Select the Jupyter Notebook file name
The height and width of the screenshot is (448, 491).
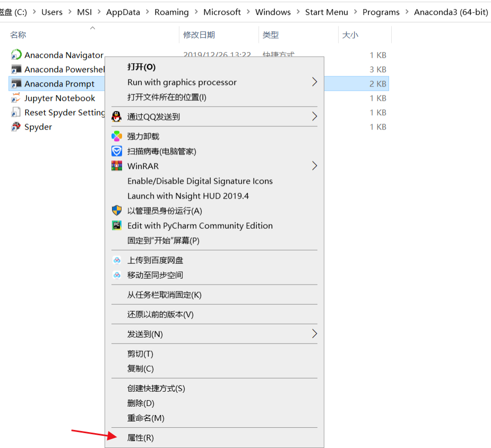tap(59, 98)
